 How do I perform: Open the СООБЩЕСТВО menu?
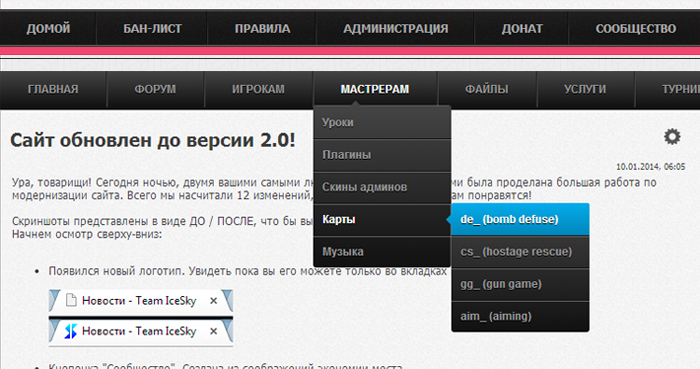click(x=635, y=29)
